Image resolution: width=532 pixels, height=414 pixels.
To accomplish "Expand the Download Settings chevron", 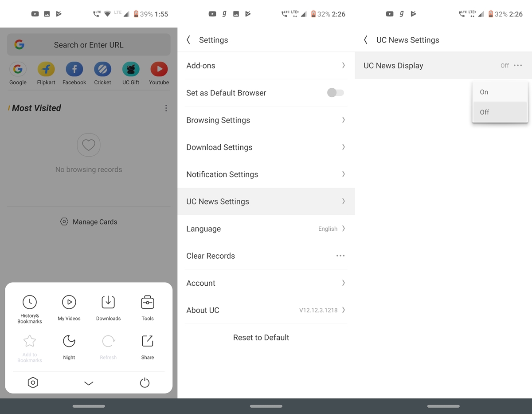I will [x=344, y=147].
